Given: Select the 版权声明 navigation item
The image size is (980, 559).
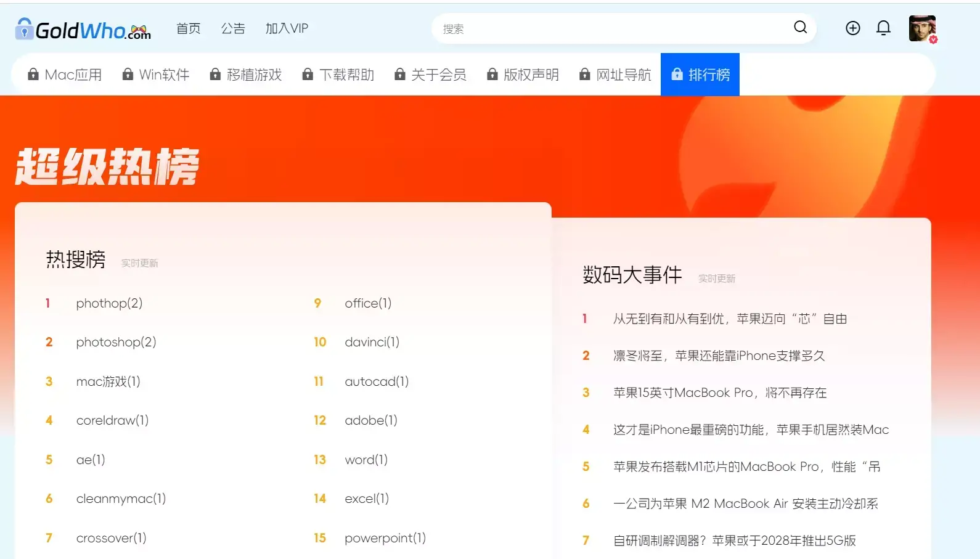Looking at the screenshot, I should point(531,75).
